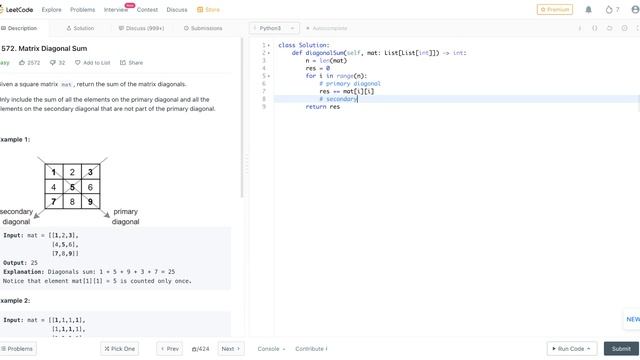Open Interview in the top navigation
This screenshot has height=360, width=640.
click(116, 9)
